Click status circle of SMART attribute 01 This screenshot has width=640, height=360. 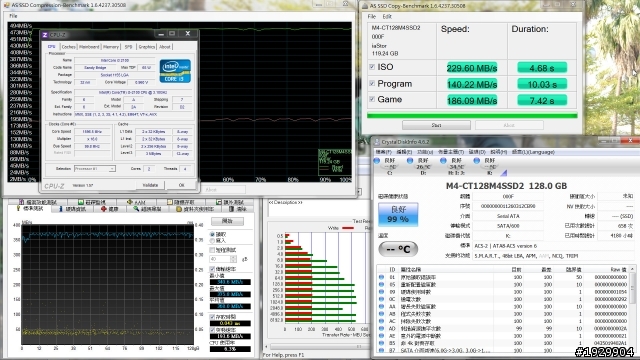pos(381,277)
